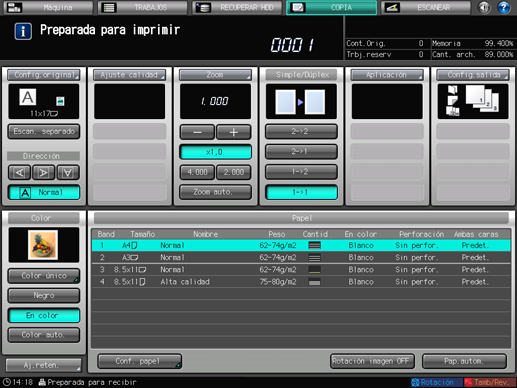Select x1,0 zoom preset
Screen dimensions: 517x388
pyautogui.click(x=215, y=152)
